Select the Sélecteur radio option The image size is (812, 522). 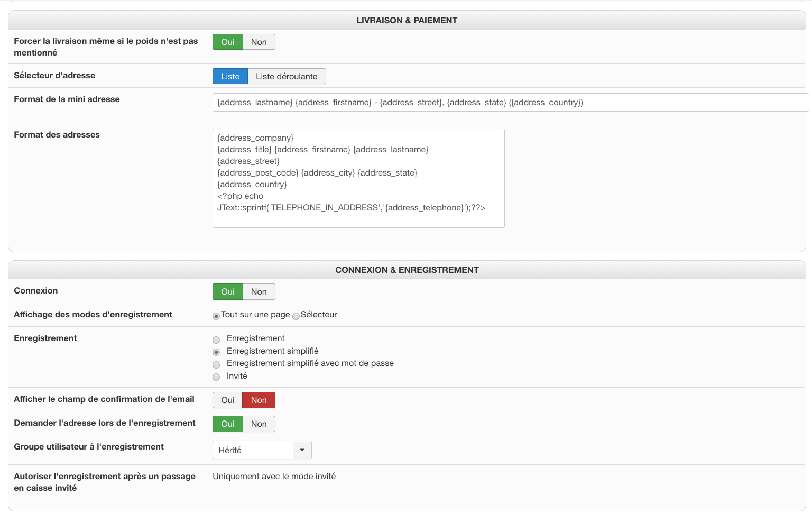296,316
